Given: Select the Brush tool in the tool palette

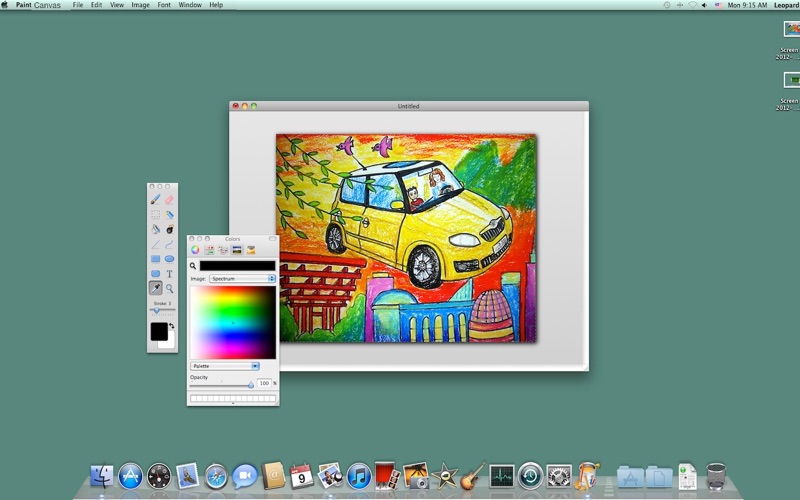Looking at the screenshot, I should coord(156,199).
